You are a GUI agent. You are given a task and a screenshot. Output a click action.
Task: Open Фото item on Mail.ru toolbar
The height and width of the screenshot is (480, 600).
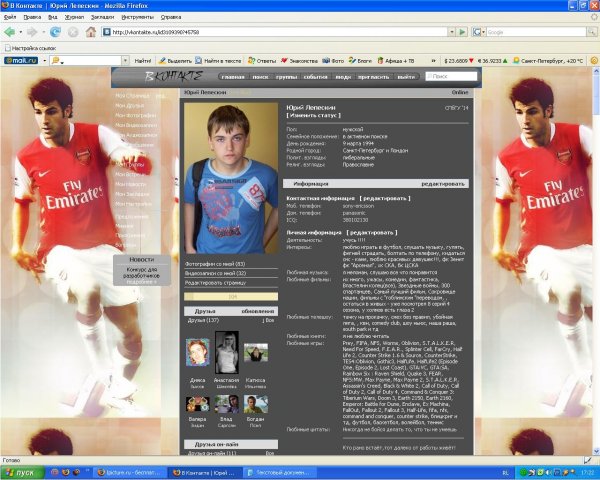point(333,60)
